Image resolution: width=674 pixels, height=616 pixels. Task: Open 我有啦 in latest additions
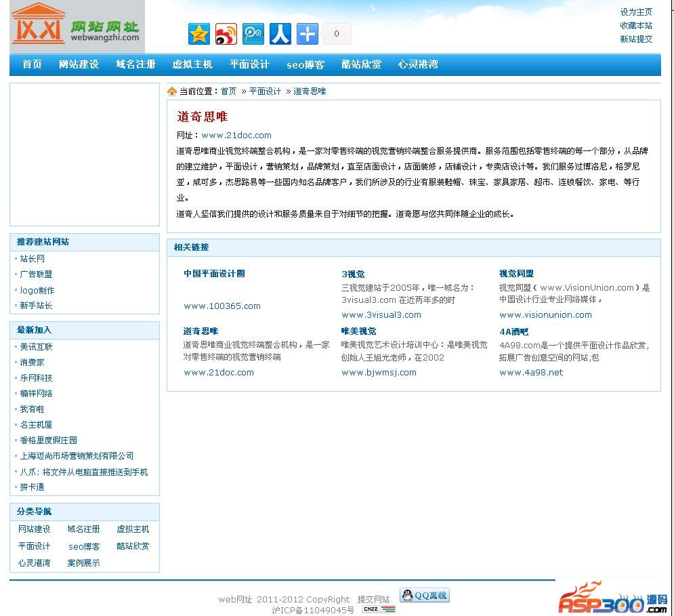tap(33, 409)
